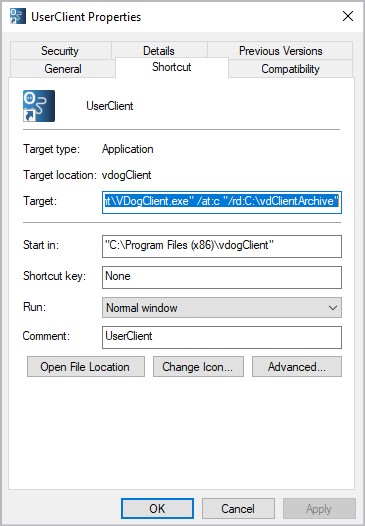Screen dimensions: 365x526
Task: Click the Application target type value
Action: pyautogui.click(x=127, y=149)
